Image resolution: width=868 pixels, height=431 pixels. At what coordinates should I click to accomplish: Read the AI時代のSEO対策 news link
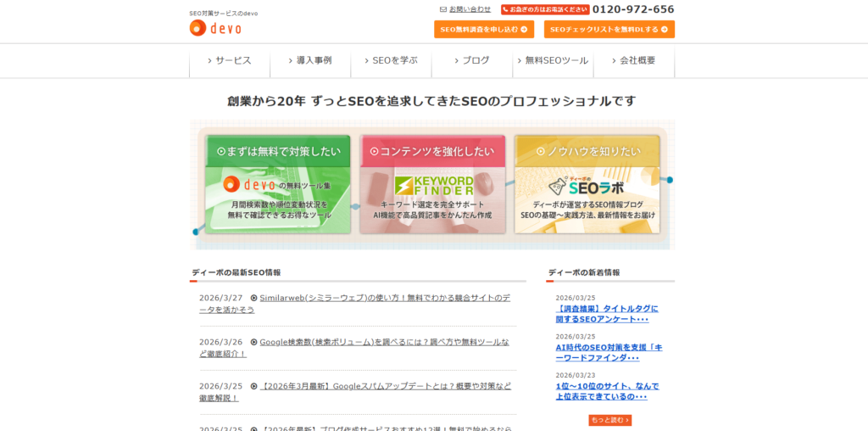(x=609, y=352)
